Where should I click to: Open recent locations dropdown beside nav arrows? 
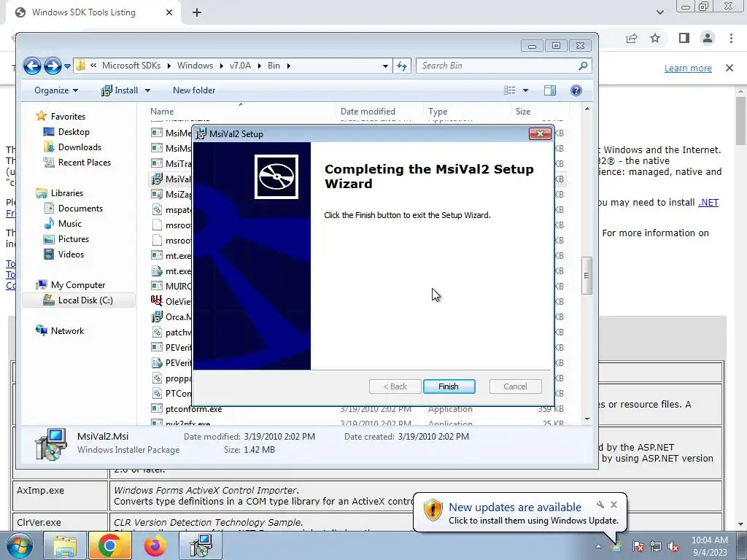coord(67,66)
